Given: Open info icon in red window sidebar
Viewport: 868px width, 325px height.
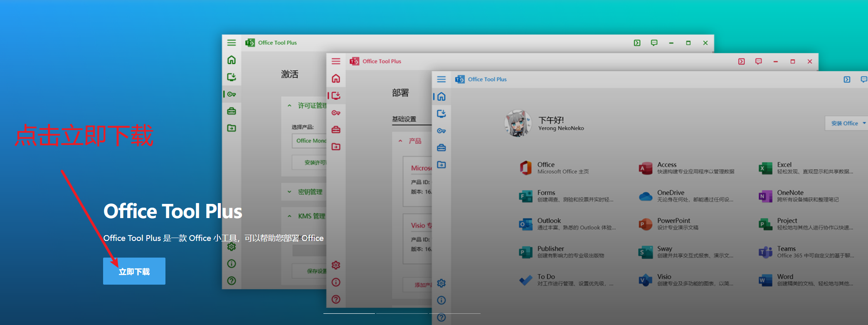Looking at the screenshot, I should coord(336,282).
